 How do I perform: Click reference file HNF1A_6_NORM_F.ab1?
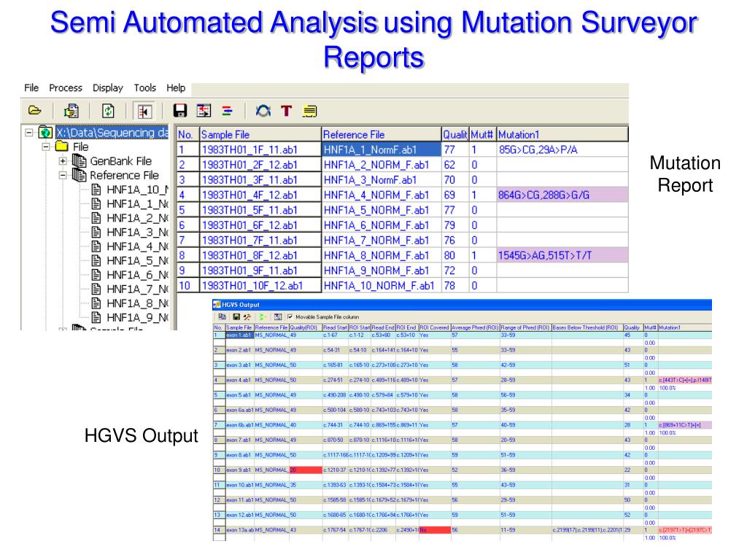click(381, 225)
